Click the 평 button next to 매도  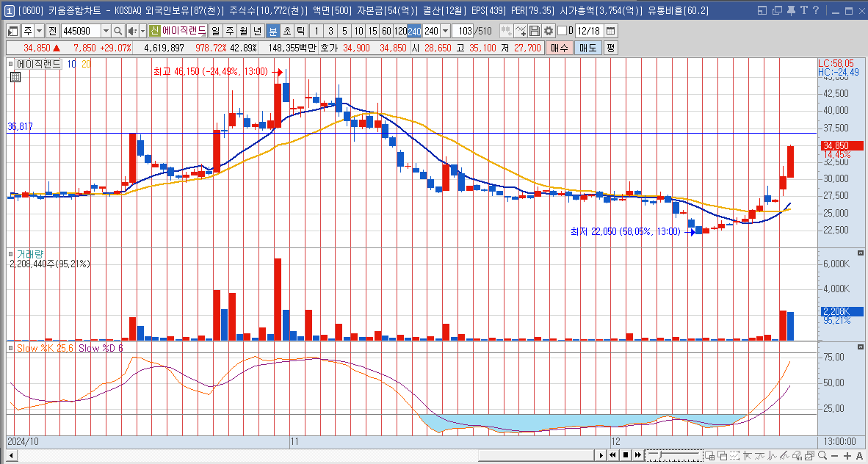point(610,48)
